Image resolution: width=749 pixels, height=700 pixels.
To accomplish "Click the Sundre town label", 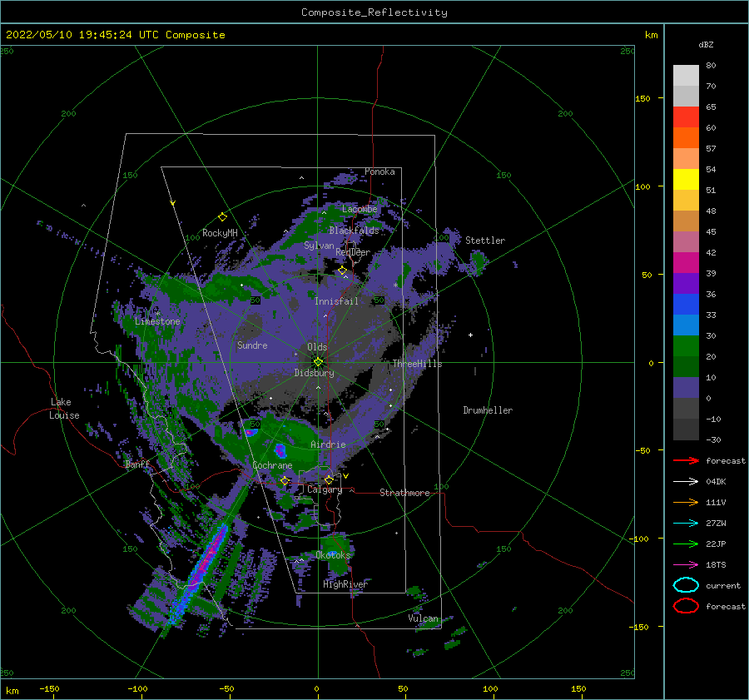I will tap(252, 345).
